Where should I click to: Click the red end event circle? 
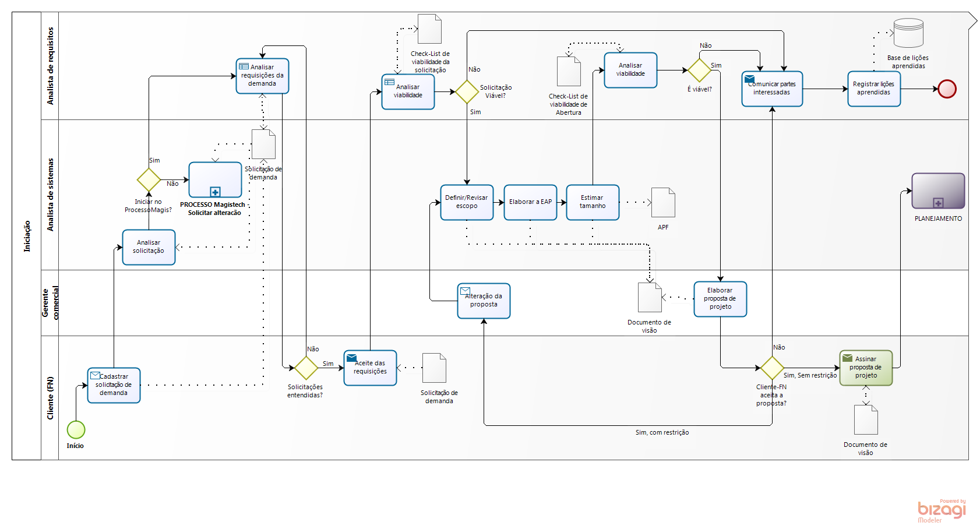coord(947,89)
